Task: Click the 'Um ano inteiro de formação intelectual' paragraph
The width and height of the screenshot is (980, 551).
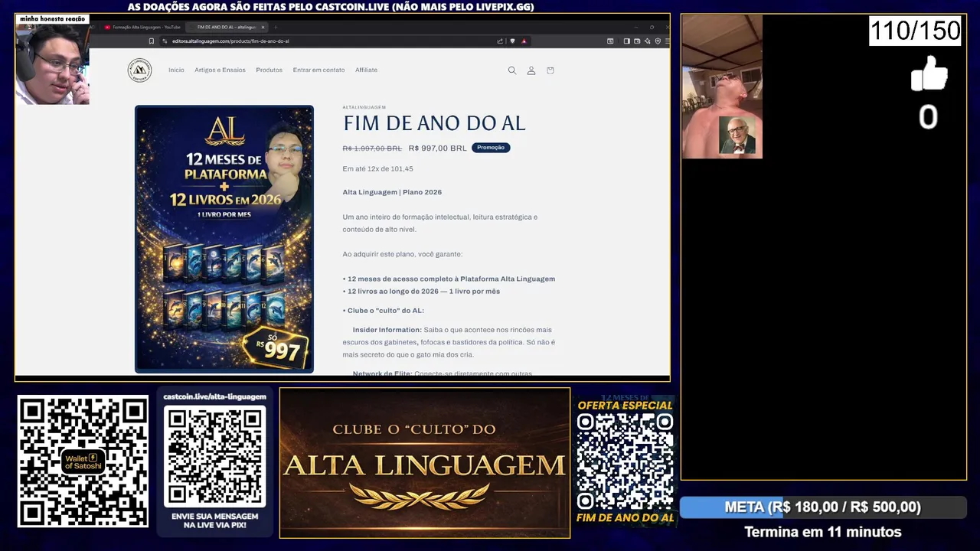Action: (440, 223)
